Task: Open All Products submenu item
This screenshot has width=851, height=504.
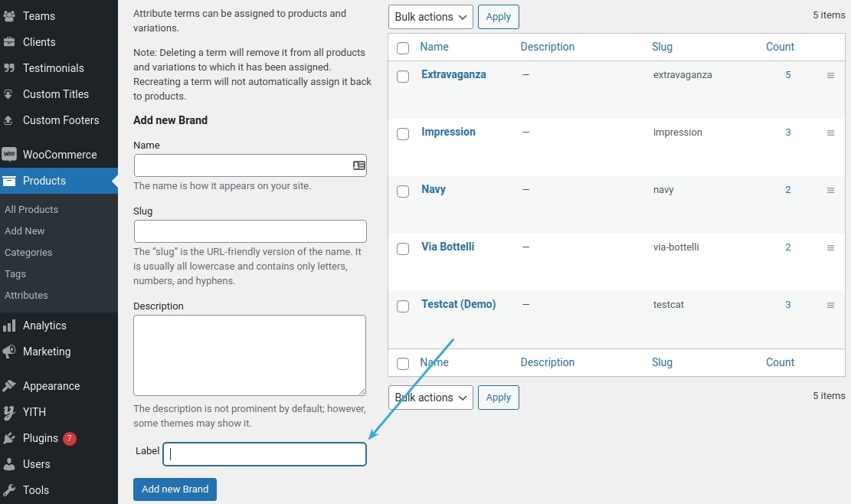Action: pos(31,209)
